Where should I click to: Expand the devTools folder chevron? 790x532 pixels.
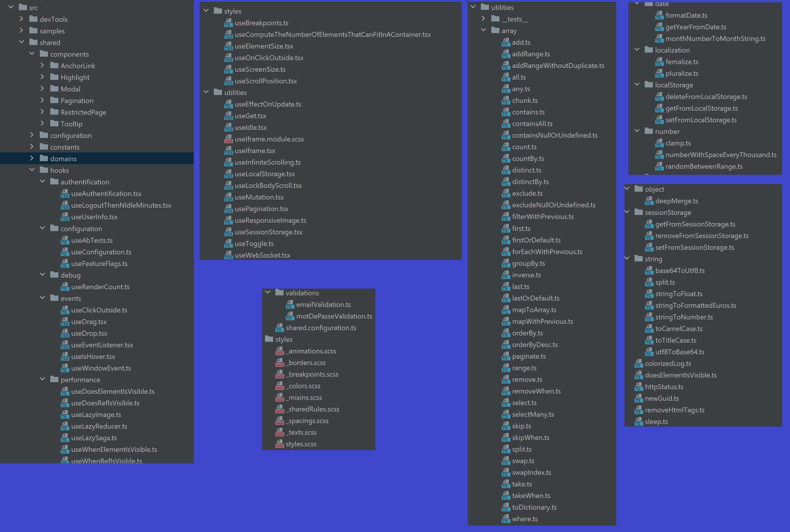[22, 19]
